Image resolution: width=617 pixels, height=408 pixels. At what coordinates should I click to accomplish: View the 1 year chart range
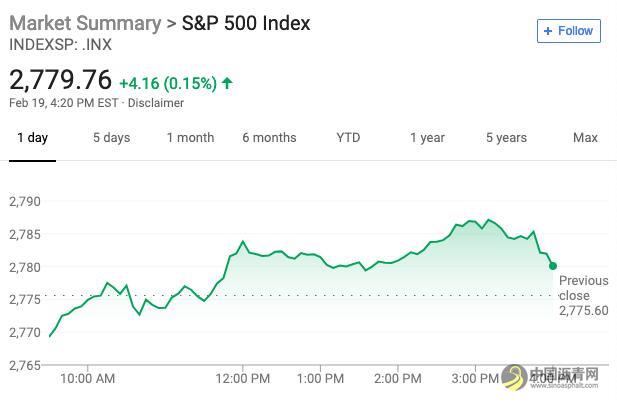[427, 138]
